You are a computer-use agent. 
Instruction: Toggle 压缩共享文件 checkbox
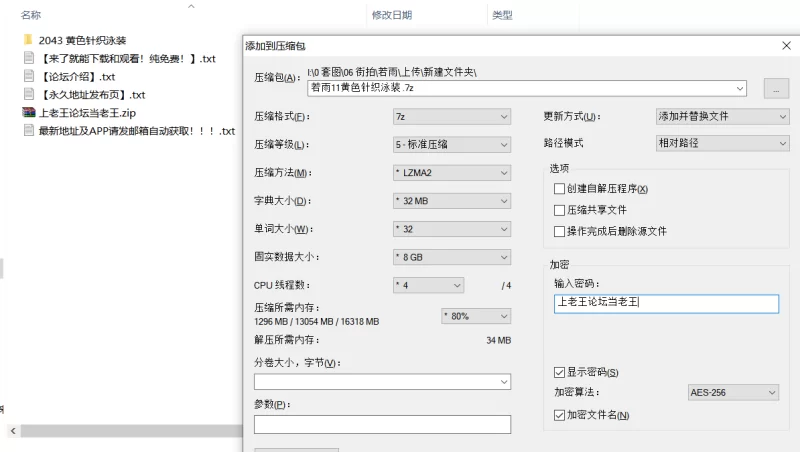pyautogui.click(x=559, y=210)
